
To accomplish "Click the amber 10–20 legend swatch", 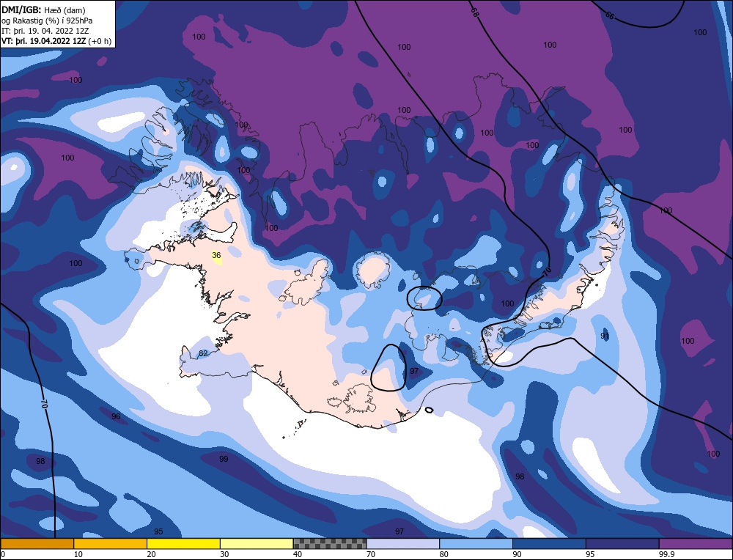I will 111,543.
